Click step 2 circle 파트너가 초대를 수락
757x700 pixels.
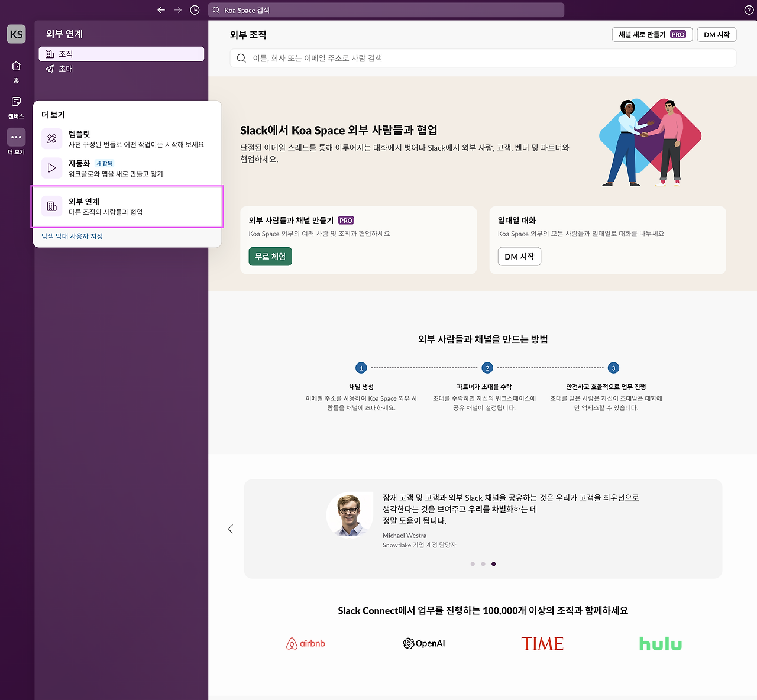[x=487, y=368]
